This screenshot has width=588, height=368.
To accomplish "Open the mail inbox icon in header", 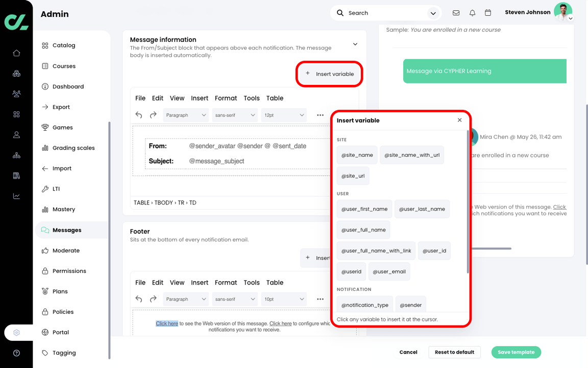I will pyautogui.click(x=456, y=13).
